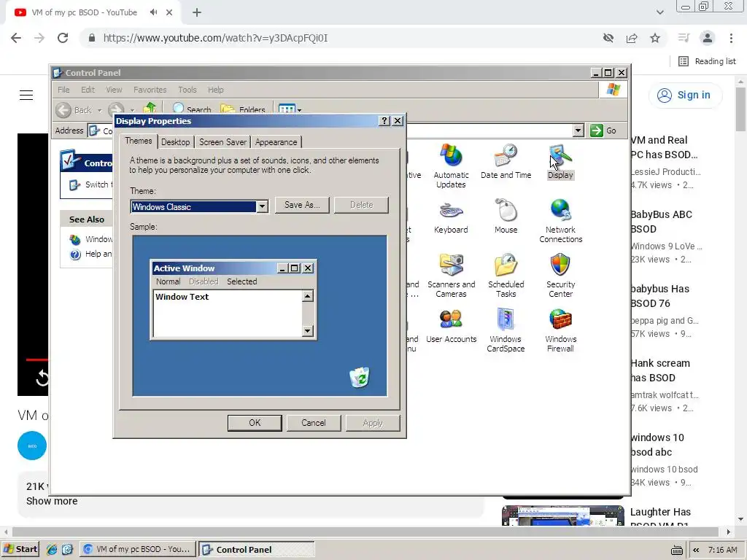
Task: Reload the page in the browser
Action: [63, 38]
